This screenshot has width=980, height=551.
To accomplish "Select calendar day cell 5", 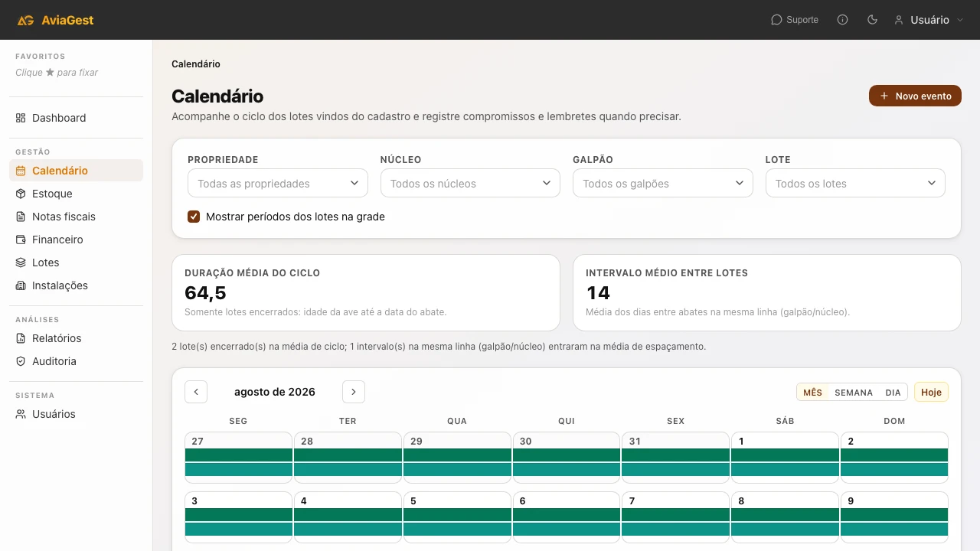I will coord(457,517).
